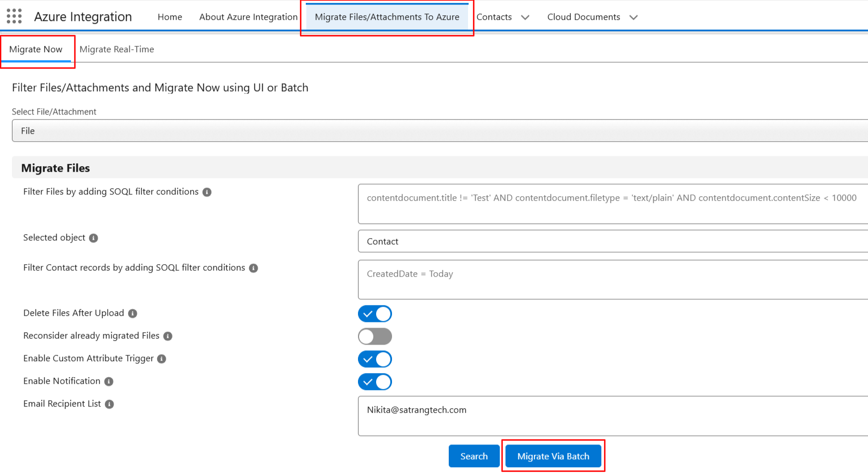
Task: Switch to the Migrate Now subtab
Action: tap(36, 49)
